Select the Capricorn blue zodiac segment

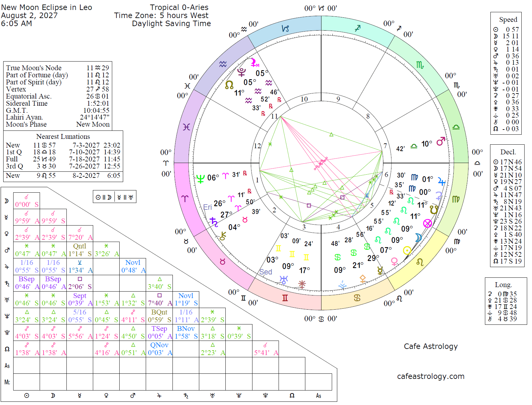(x=285, y=29)
